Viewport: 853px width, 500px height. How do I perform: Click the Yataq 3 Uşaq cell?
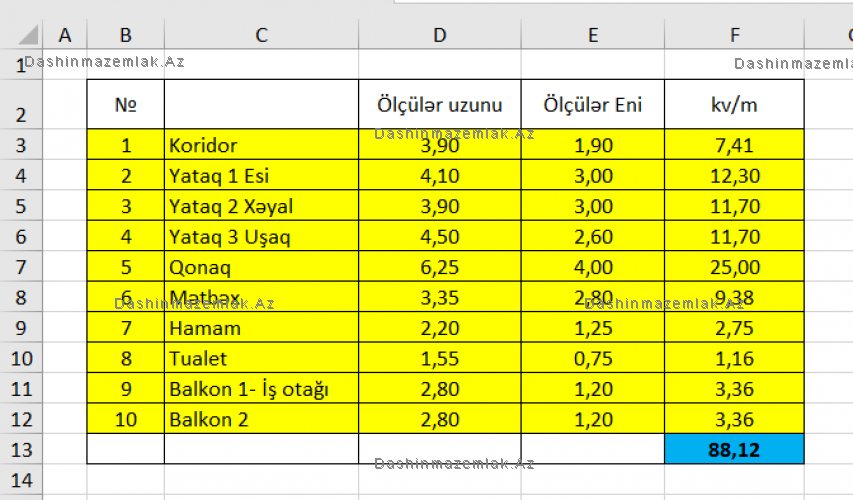[261, 237]
